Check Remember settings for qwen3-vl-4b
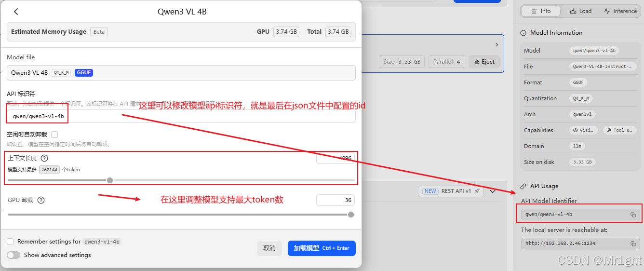This screenshot has height=271, width=644. click(10, 242)
